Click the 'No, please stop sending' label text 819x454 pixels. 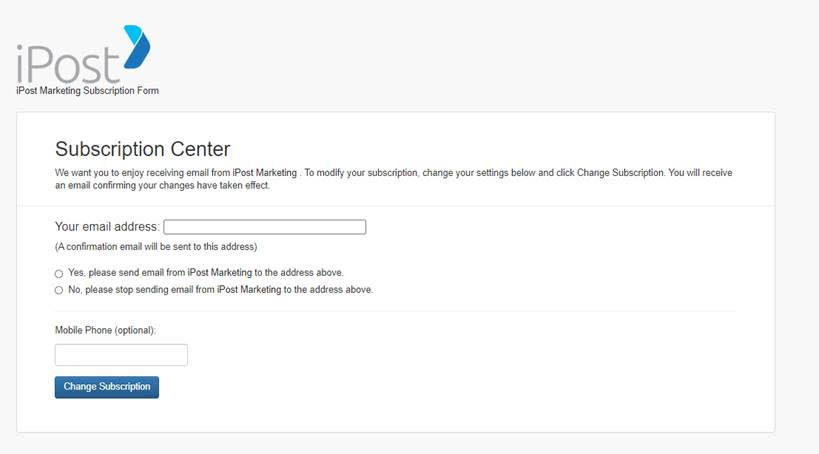click(x=220, y=289)
